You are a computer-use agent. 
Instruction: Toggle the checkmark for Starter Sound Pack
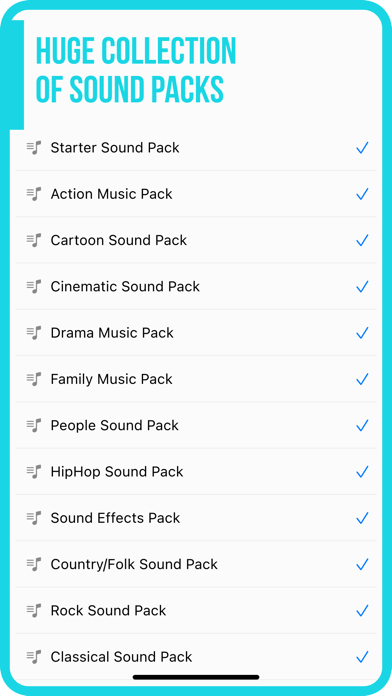(x=362, y=148)
